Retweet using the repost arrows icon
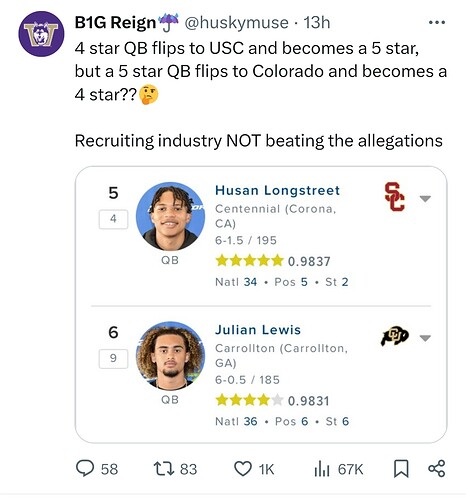 (164, 469)
